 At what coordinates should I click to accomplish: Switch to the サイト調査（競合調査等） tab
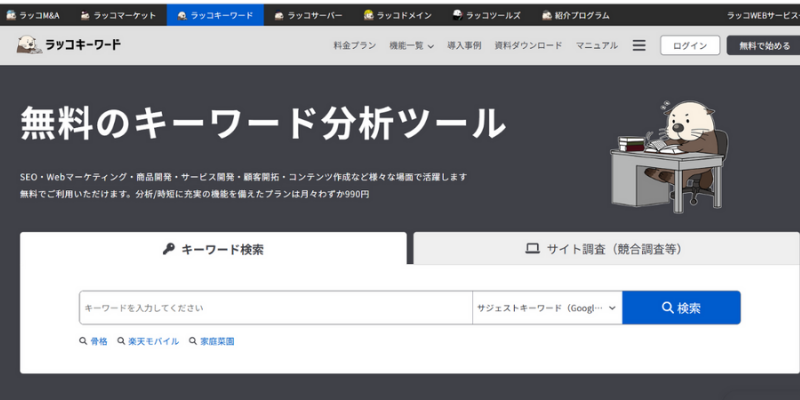coord(606,249)
